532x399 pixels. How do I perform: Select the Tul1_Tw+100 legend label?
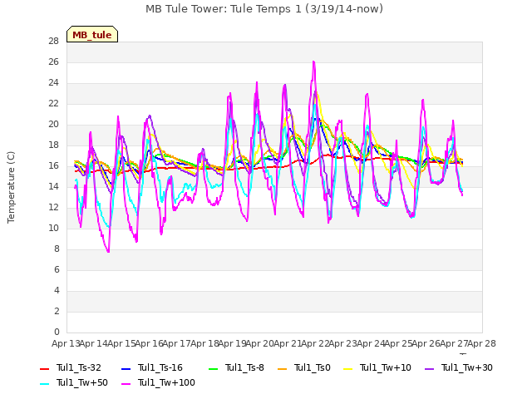166,382
